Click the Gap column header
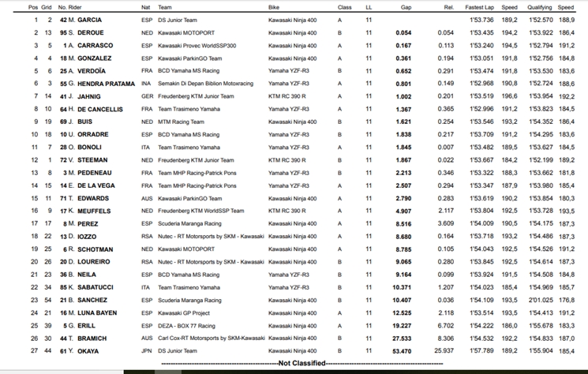Screen dimensions: 588x374 [406, 7]
